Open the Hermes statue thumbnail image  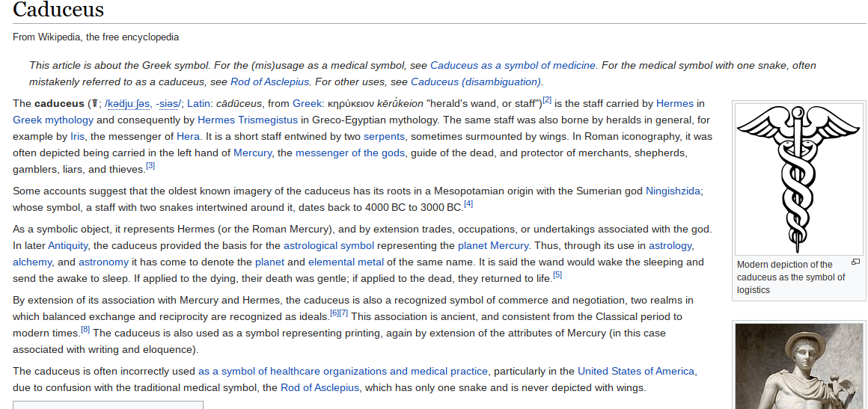click(798, 366)
